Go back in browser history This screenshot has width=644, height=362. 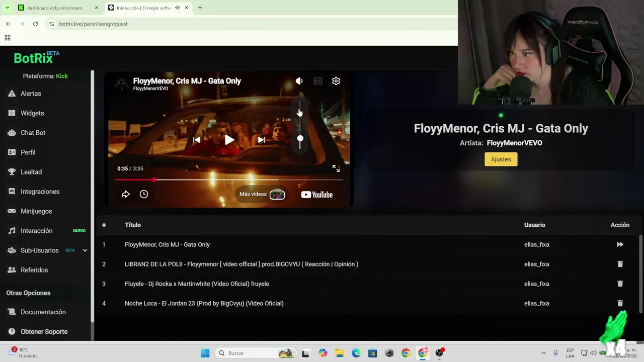pyautogui.click(x=9, y=24)
